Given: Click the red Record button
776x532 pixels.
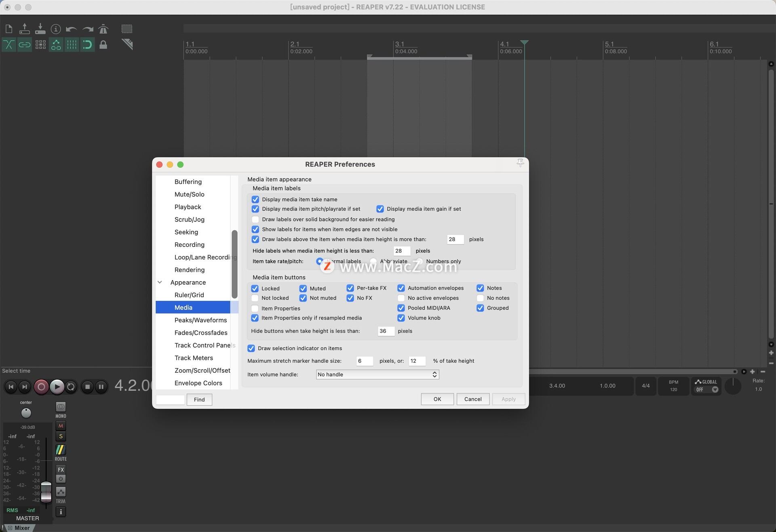Looking at the screenshot, I should (41, 387).
